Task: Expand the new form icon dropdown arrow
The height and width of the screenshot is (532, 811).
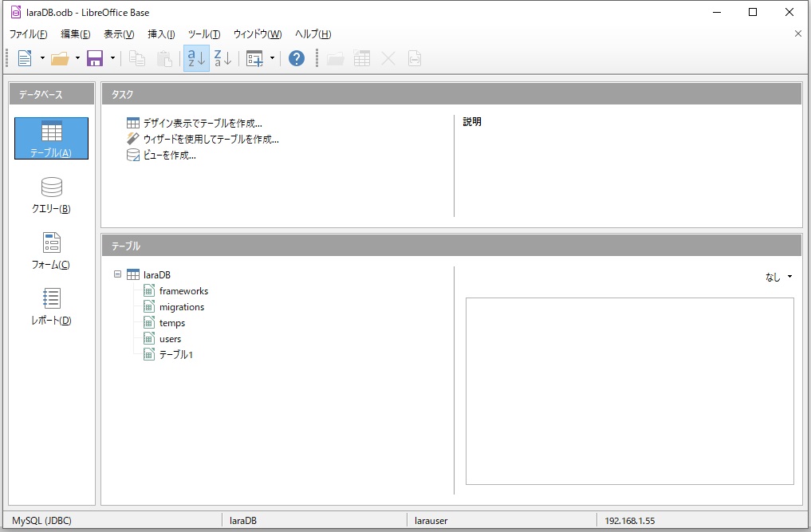Action: (273, 58)
